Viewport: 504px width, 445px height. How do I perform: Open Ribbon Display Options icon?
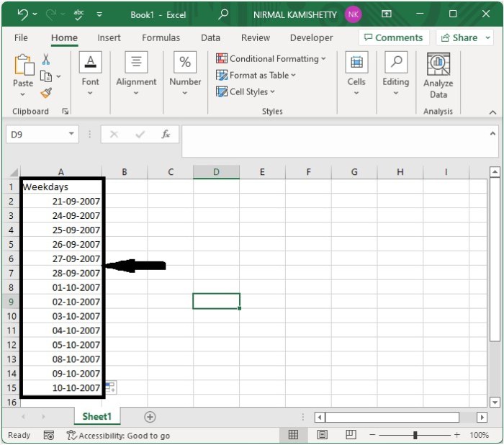387,14
